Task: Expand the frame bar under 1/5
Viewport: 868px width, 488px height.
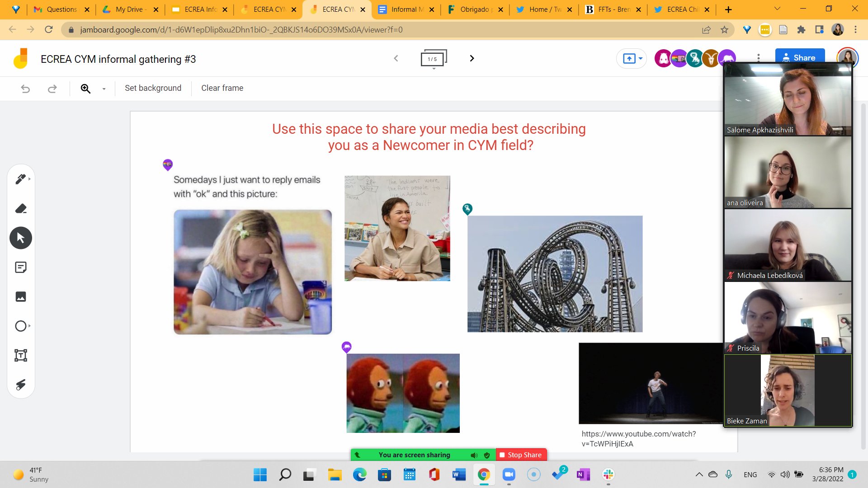Action: [x=434, y=69]
